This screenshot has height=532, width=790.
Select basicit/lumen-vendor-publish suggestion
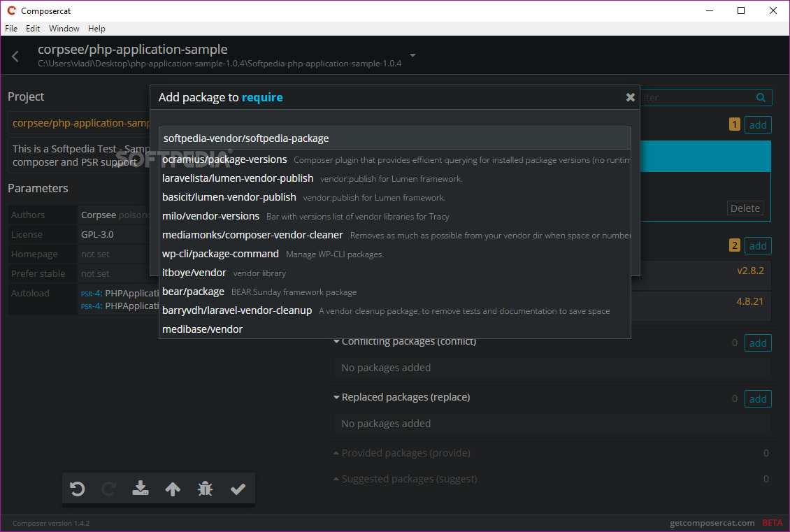395,197
